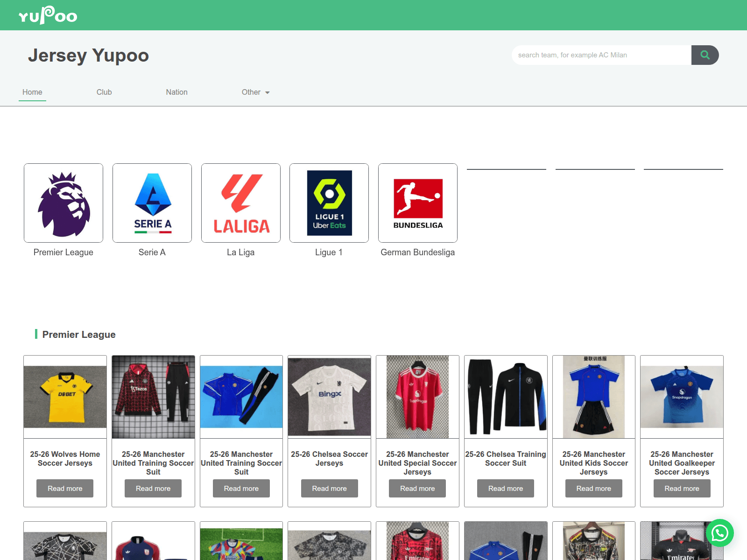The image size is (747, 560).
Task: Click the Yupoo logo in header
Action: (x=48, y=15)
